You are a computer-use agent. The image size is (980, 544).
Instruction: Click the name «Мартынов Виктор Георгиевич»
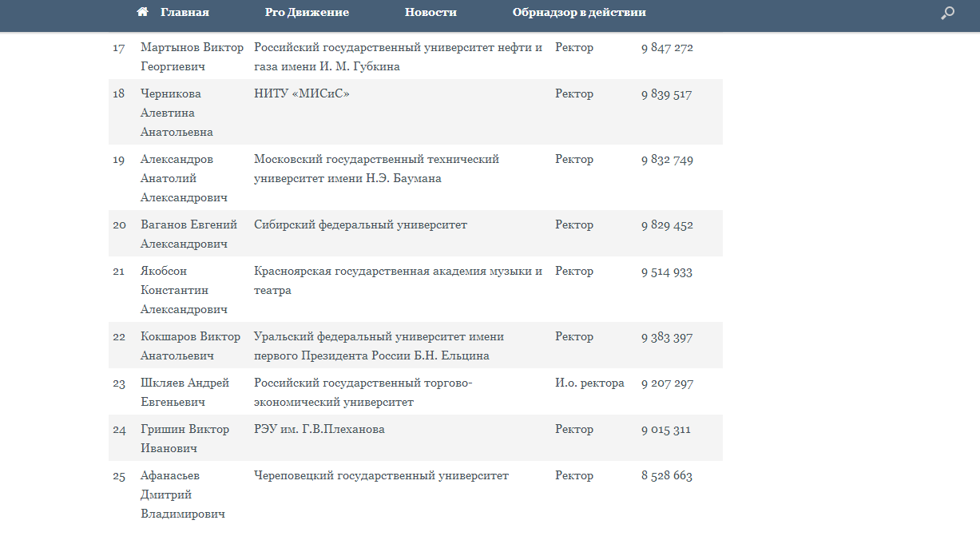192,57
